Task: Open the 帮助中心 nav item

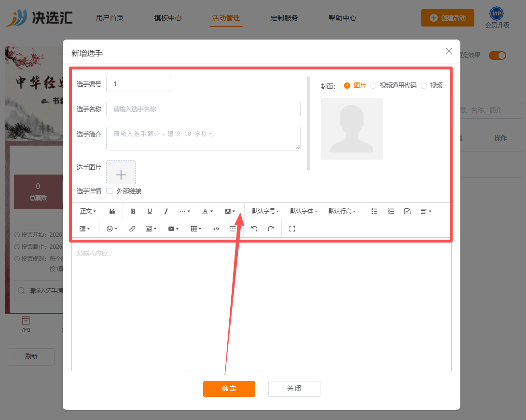Action: 342,18
